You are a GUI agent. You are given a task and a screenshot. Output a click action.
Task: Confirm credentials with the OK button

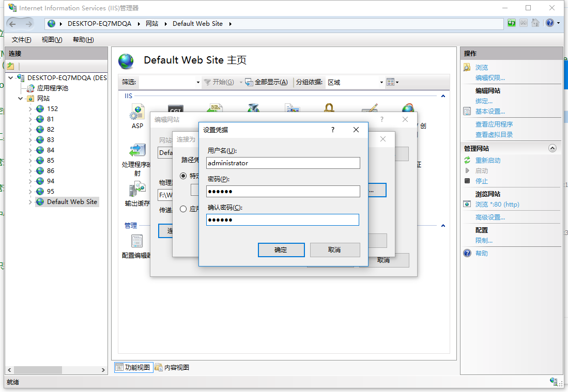280,250
